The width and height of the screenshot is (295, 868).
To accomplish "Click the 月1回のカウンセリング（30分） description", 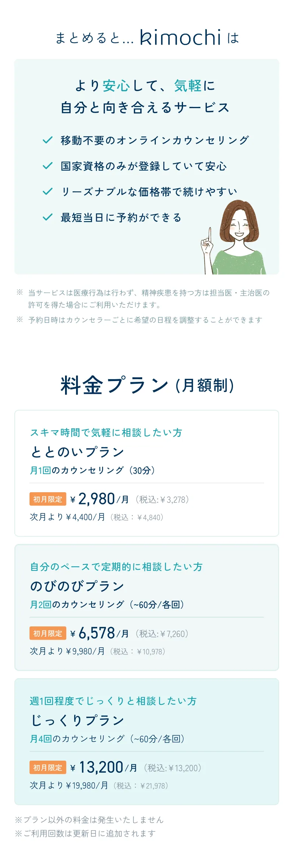I will [x=93, y=470].
